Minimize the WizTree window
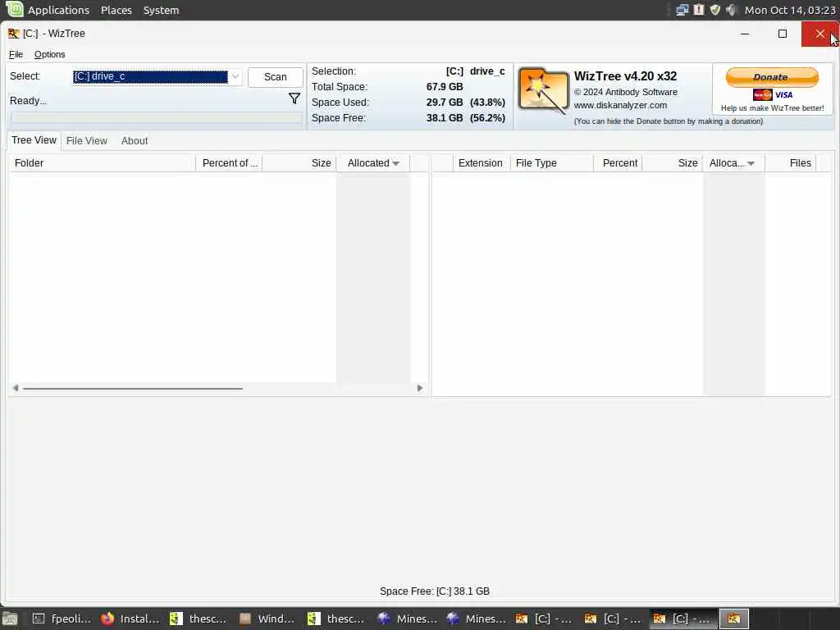This screenshot has width=840, height=630. point(745,34)
